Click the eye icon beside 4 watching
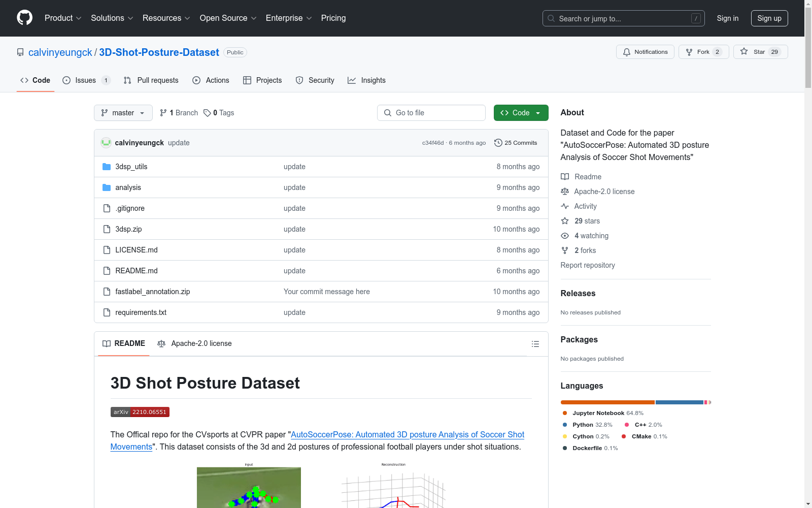The image size is (812, 508). (x=565, y=236)
